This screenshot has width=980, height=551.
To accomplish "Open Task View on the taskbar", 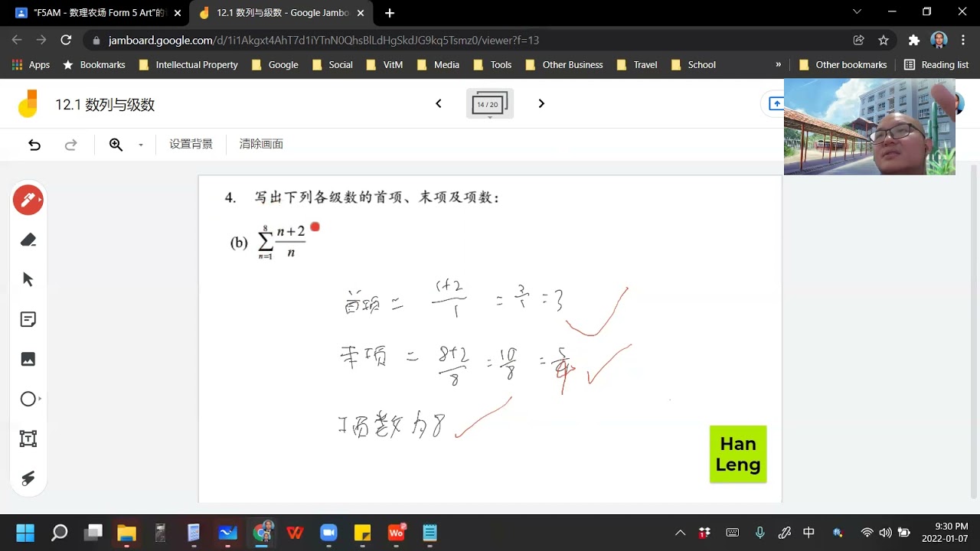I will (x=93, y=533).
